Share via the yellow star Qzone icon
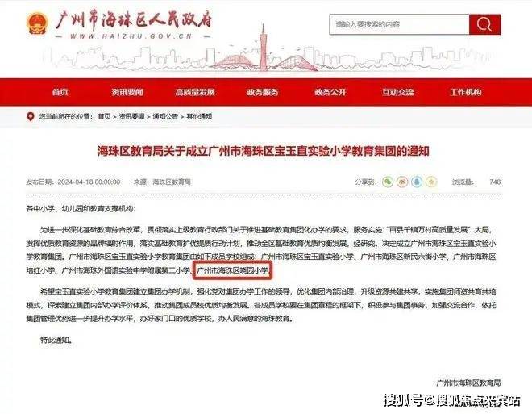Screen dimensions: 532x414 [431, 182]
